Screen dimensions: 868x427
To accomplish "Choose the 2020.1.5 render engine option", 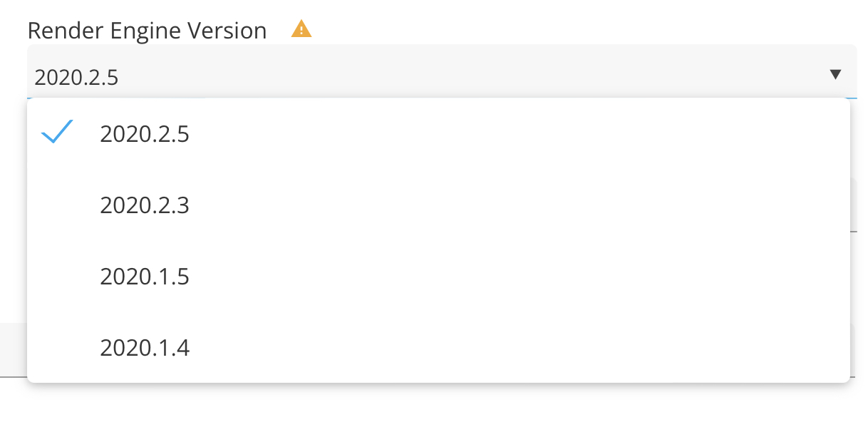I will coord(145,277).
